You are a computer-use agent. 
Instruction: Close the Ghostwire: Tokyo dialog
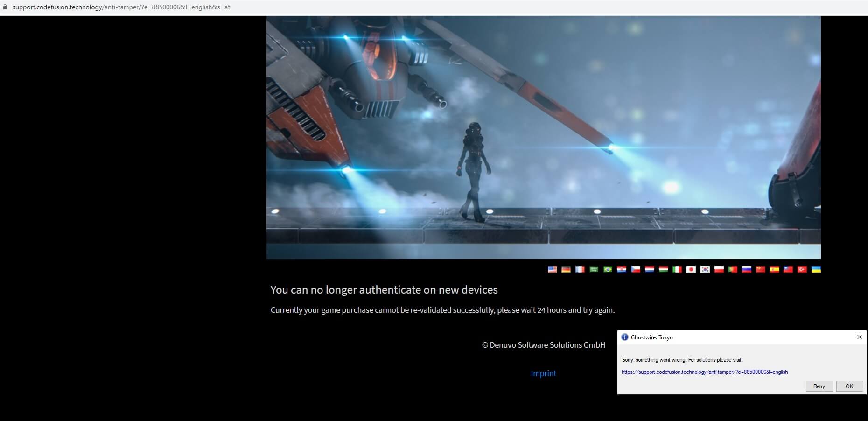coord(859,337)
